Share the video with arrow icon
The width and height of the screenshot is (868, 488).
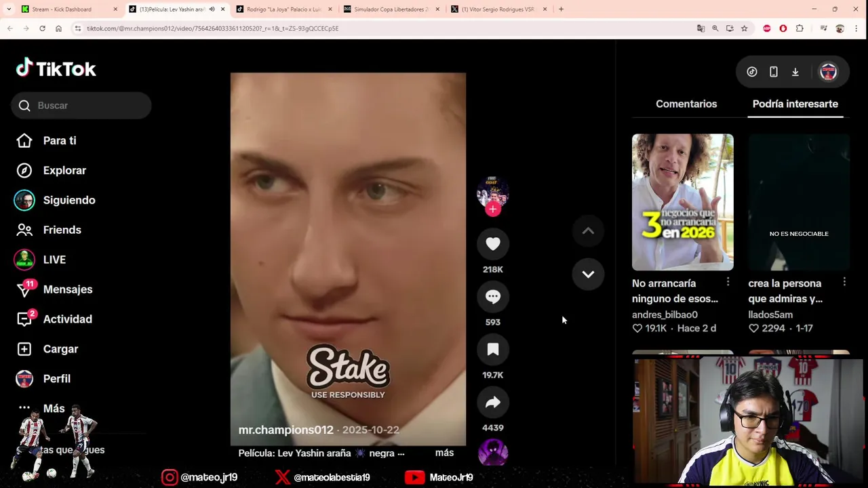[493, 403]
